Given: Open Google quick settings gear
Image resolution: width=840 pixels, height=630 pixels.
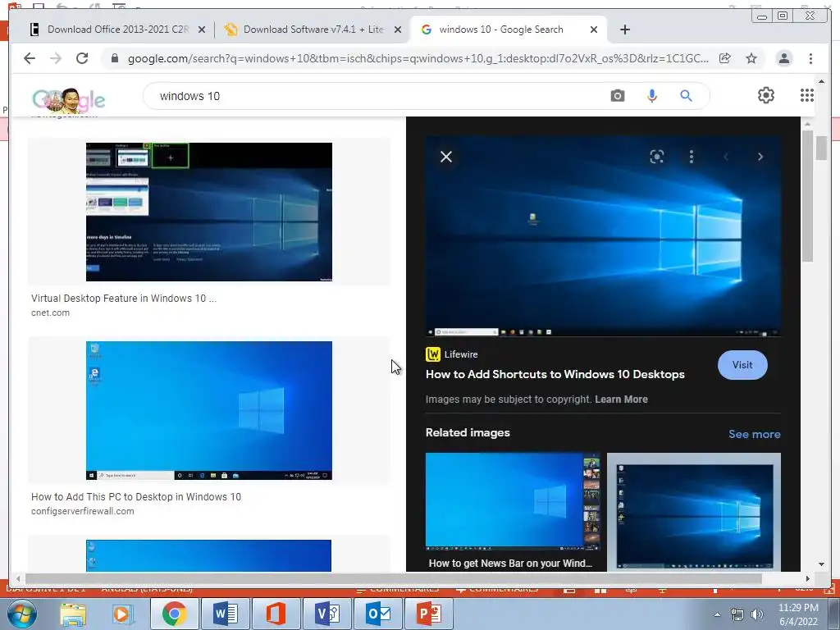Looking at the screenshot, I should click(765, 95).
